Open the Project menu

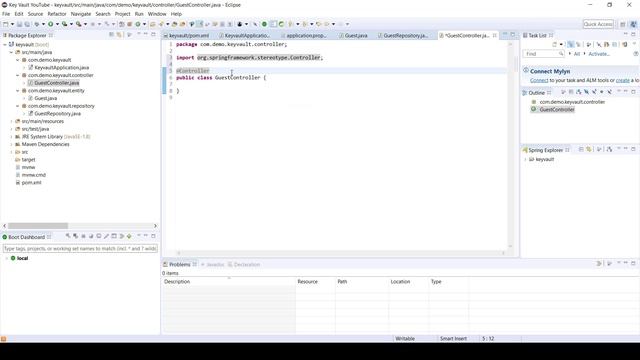[x=122, y=14]
